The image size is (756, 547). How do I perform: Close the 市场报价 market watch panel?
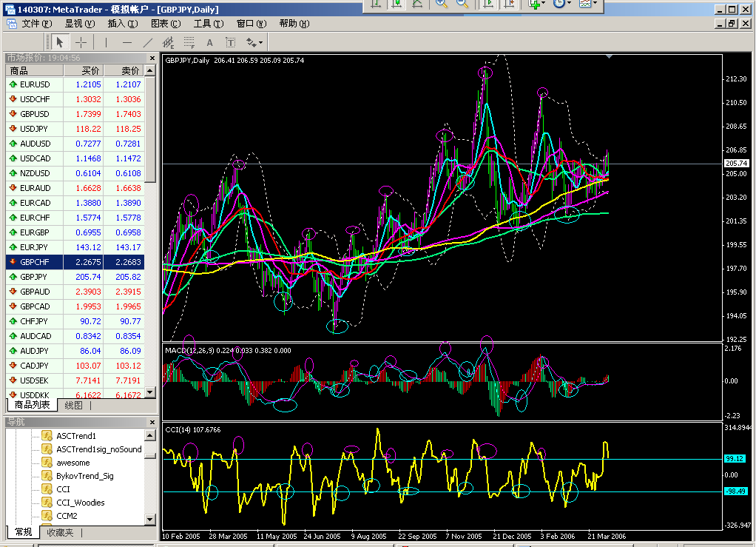pos(152,58)
